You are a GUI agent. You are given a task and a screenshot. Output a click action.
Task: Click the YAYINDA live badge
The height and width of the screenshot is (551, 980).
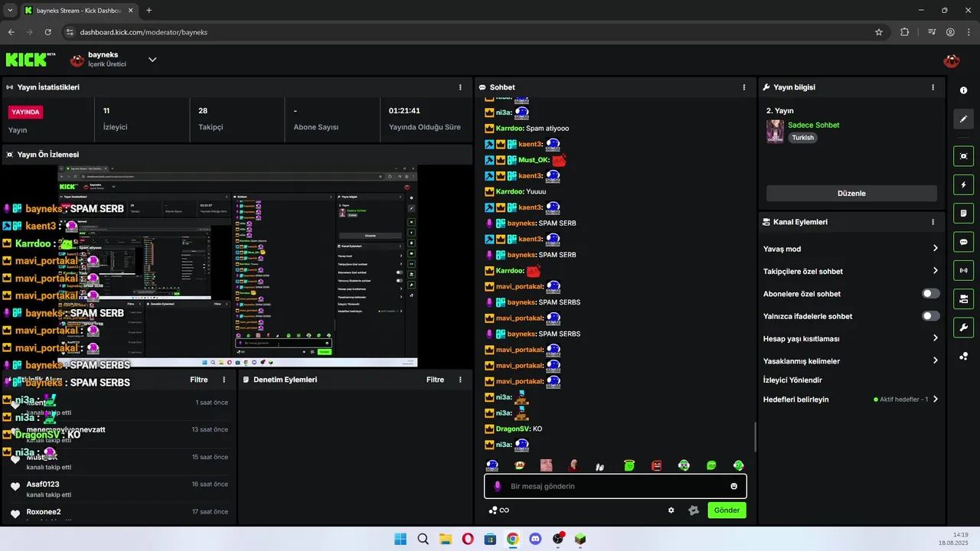[x=25, y=112]
